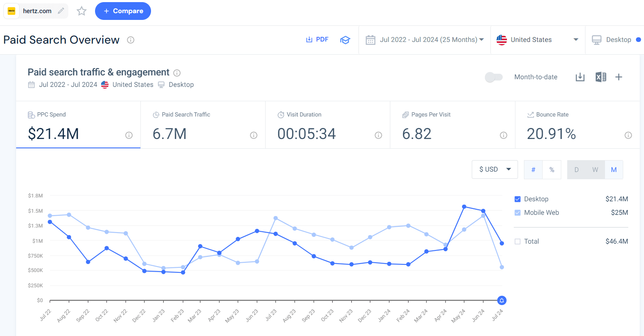
Task: Download the report as PDF
Action: (x=317, y=39)
